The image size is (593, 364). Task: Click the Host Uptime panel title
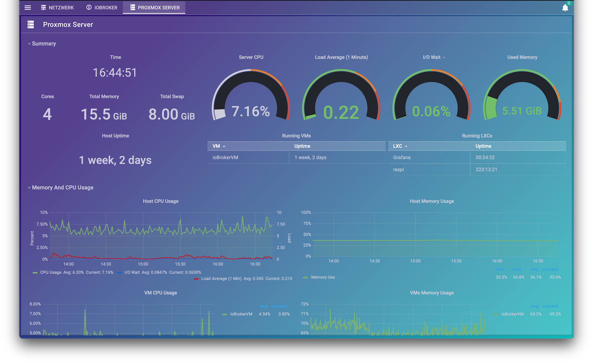point(115,136)
